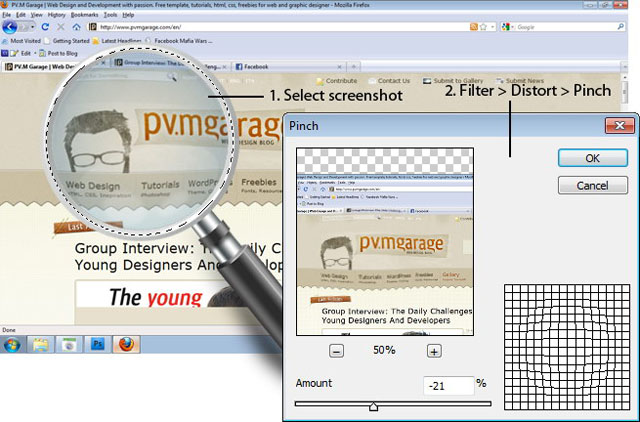
Task: Open Latest Headlines bookmark
Action: tap(117, 41)
